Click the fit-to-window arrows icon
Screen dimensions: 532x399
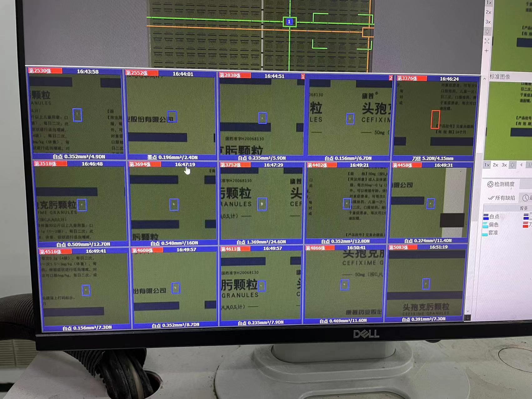click(487, 41)
